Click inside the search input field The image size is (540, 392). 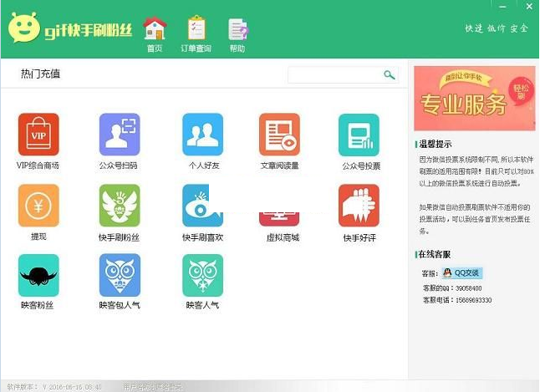[334, 75]
